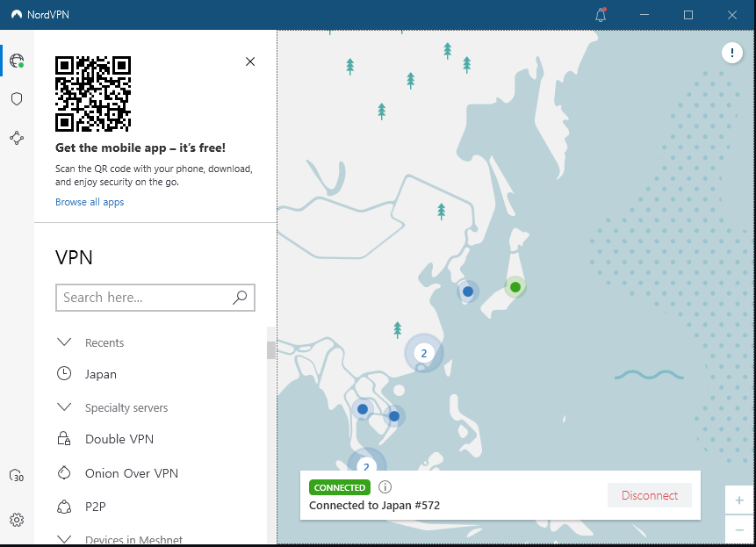Click the Devices in Meshnet label

click(x=133, y=540)
